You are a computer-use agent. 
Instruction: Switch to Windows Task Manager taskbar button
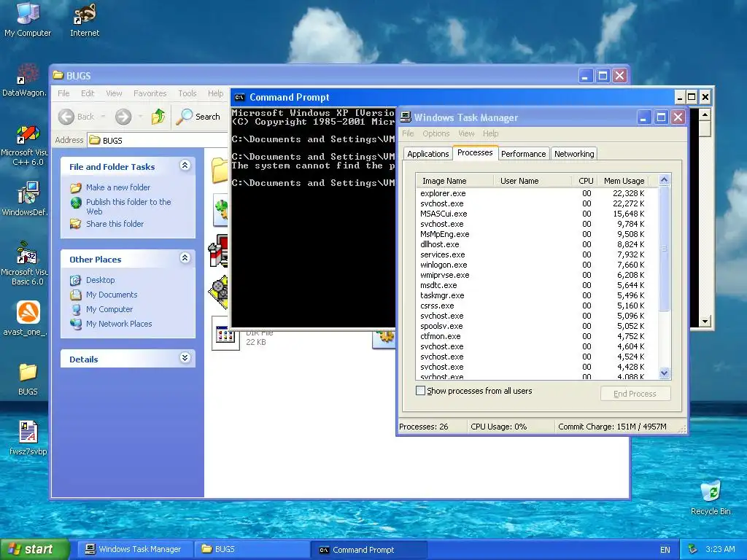coord(135,550)
